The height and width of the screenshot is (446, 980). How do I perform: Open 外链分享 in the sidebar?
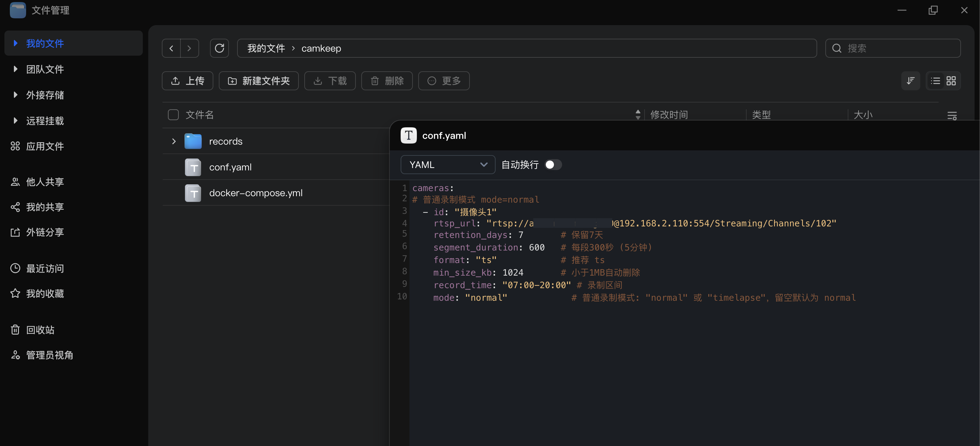pyautogui.click(x=45, y=232)
